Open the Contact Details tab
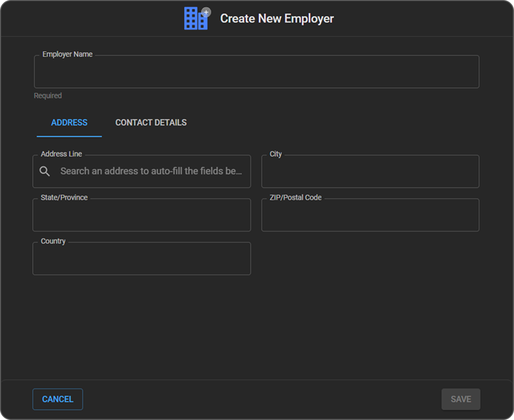The width and height of the screenshot is (514, 420). pos(151,123)
